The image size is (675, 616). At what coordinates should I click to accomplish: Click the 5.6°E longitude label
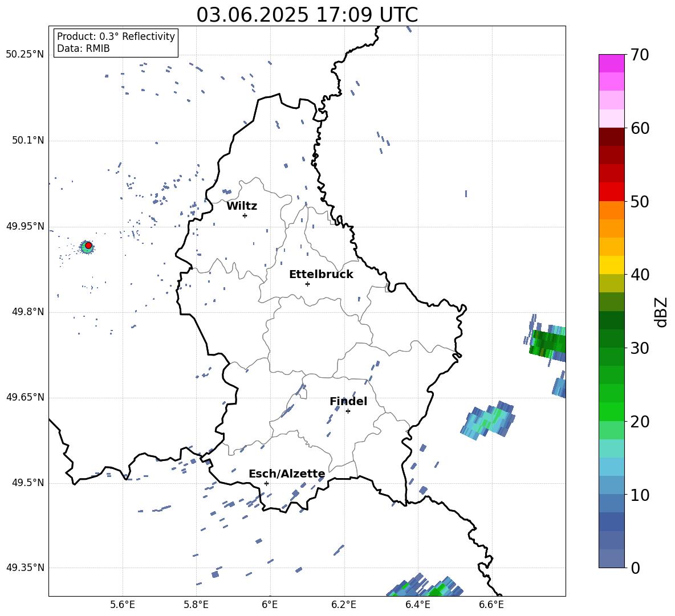click(x=123, y=605)
